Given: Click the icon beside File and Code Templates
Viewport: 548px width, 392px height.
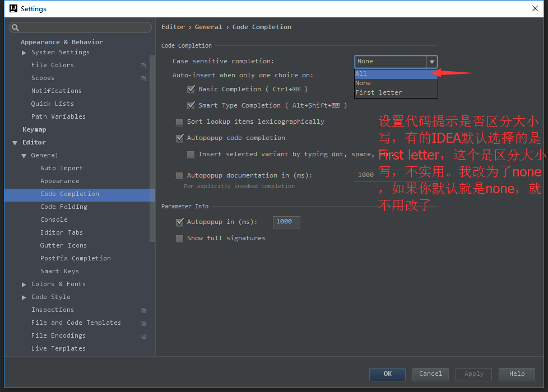Looking at the screenshot, I should [x=143, y=323].
